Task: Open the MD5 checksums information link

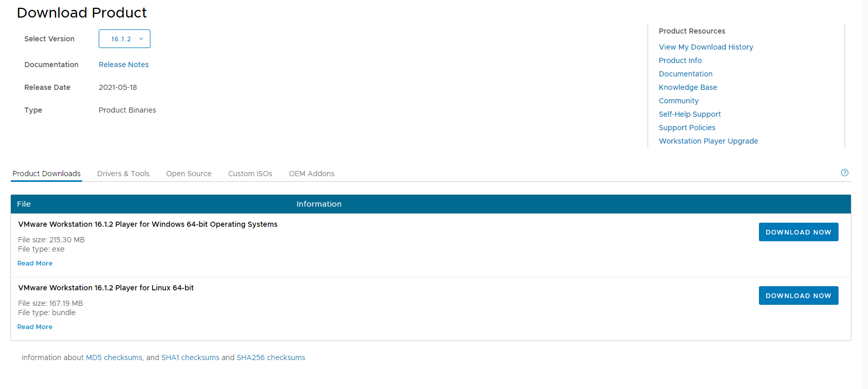Action: [x=114, y=357]
